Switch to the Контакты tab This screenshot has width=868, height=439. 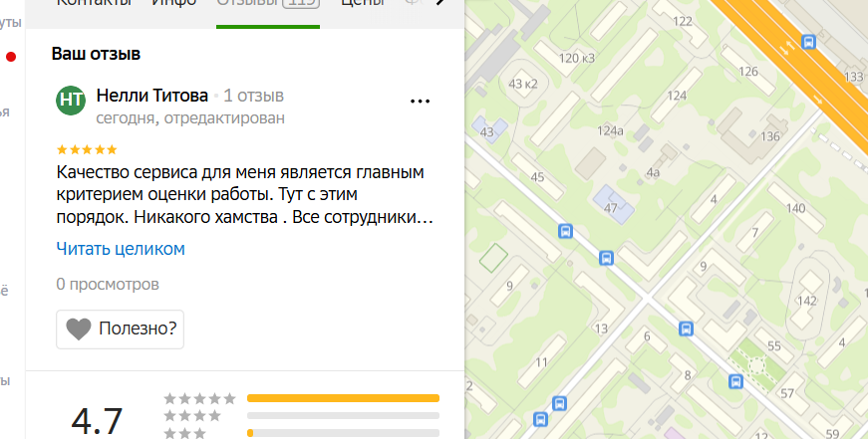tap(94, 3)
